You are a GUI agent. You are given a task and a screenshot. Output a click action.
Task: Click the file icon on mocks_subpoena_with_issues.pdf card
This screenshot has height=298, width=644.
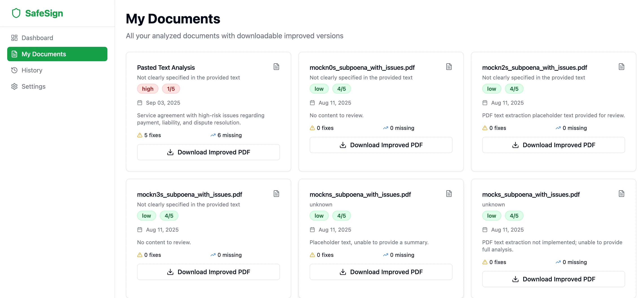pos(621,194)
